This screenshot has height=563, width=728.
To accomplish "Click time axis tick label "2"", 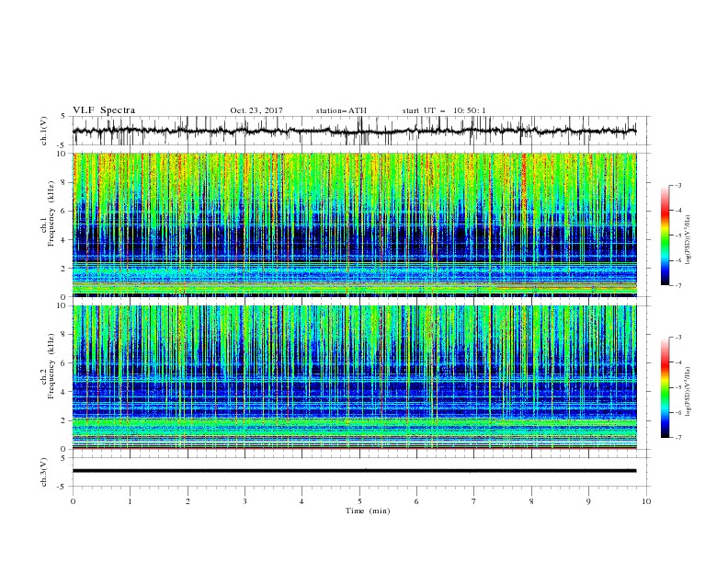I will coord(188,501).
